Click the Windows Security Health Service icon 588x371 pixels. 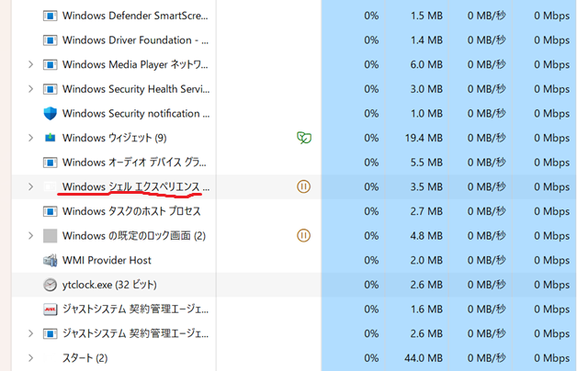[50, 89]
